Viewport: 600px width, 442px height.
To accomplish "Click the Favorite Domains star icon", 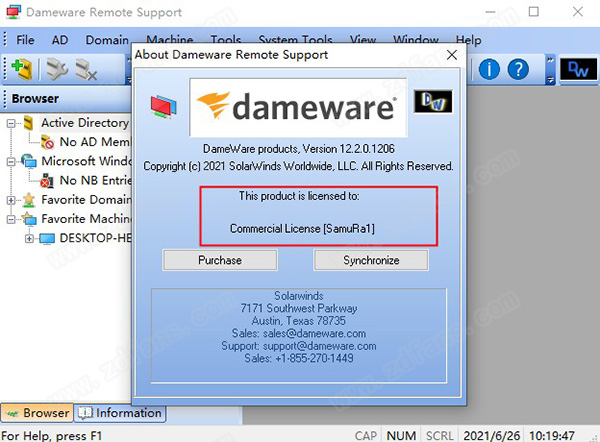I will pos(29,199).
